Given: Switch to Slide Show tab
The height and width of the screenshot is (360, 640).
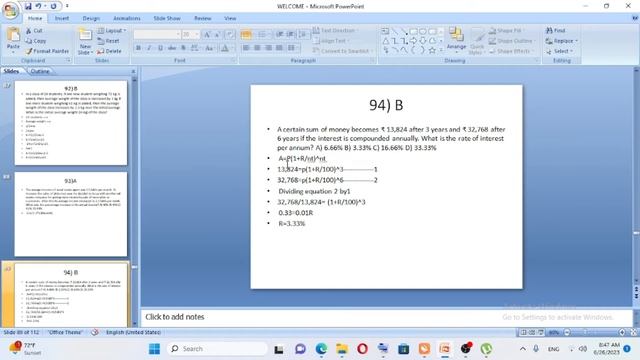Looking at the screenshot, I should [167, 18].
